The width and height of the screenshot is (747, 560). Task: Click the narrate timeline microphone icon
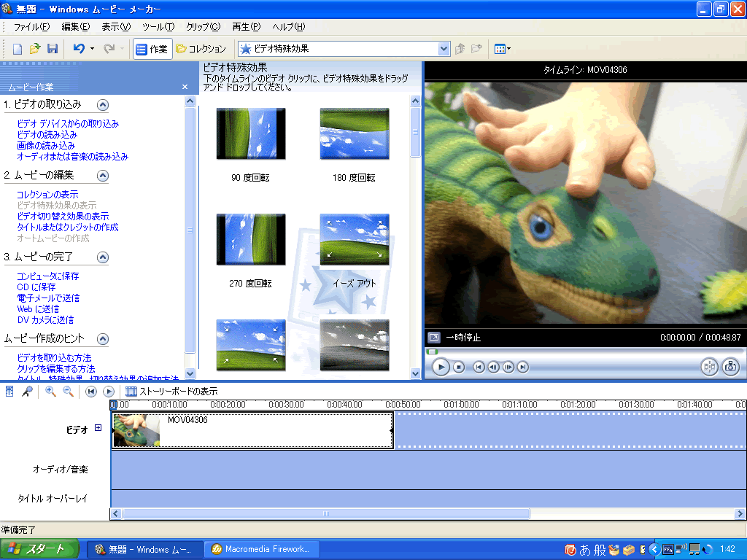[28, 392]
